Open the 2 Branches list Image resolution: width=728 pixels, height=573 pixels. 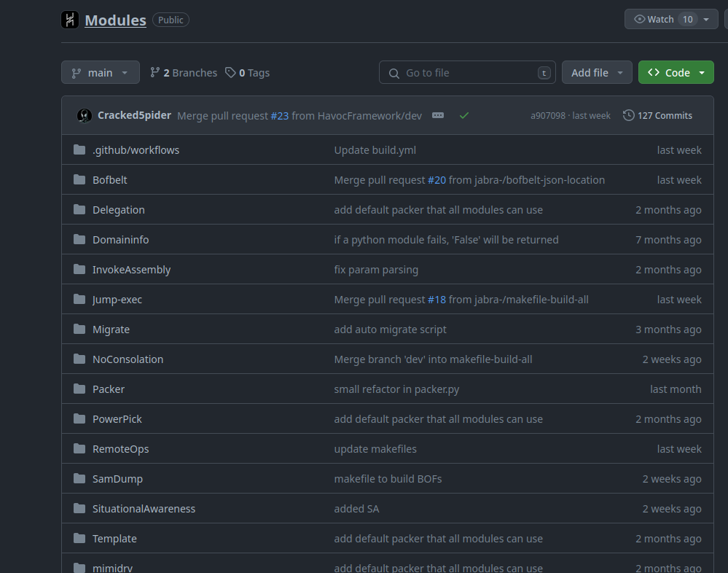pos(184,73)
